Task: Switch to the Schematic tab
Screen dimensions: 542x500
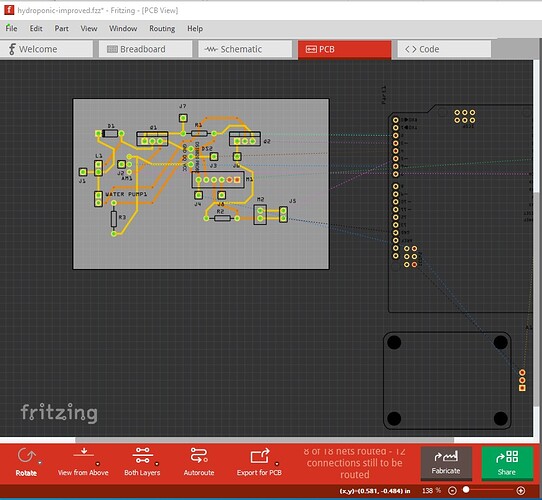Action: point(245,49)
